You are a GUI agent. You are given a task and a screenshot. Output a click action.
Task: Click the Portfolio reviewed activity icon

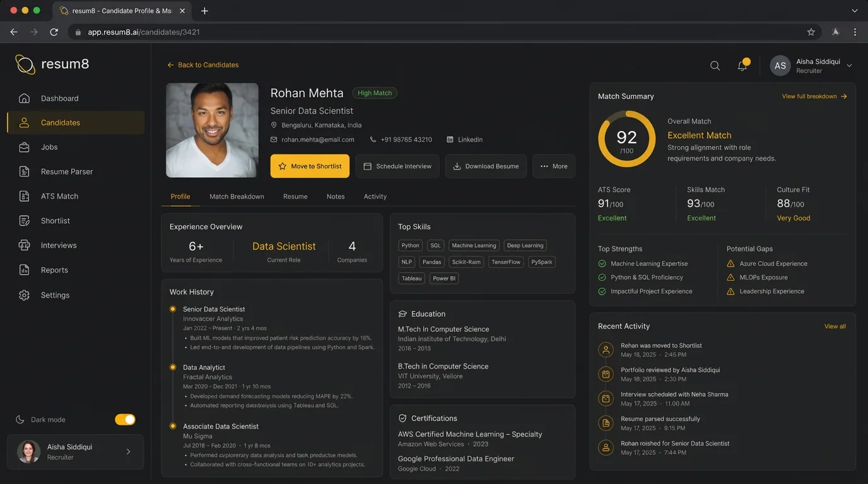coord(606,374)
